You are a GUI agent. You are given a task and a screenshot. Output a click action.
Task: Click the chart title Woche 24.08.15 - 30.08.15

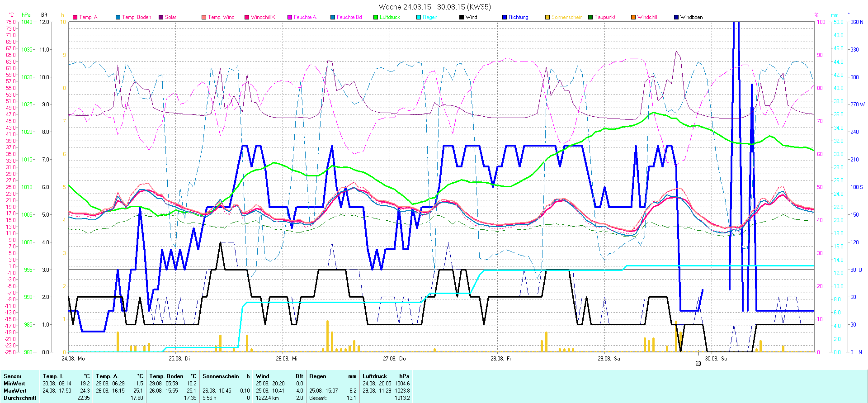pyautogui.click(x=434, y=7)
